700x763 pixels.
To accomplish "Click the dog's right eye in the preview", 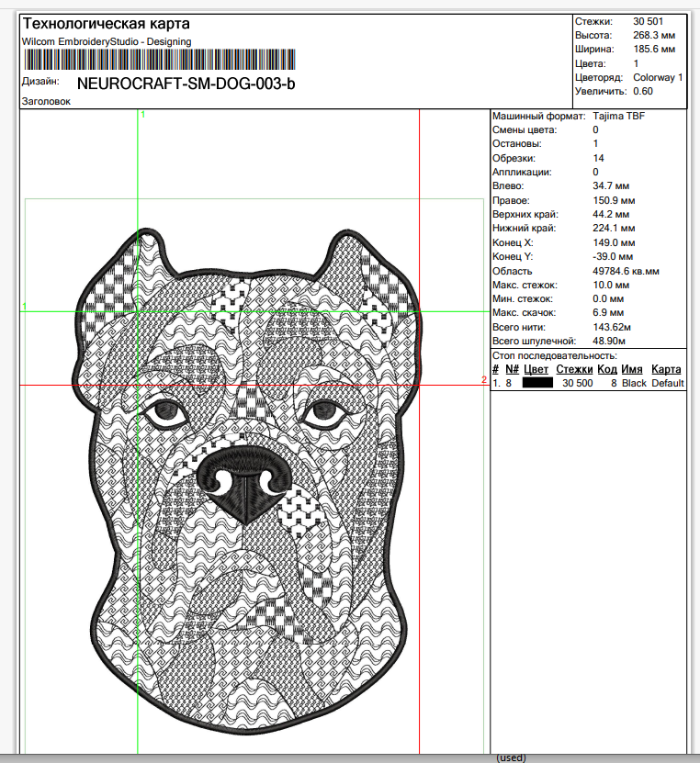I will [x=324, y=412].
